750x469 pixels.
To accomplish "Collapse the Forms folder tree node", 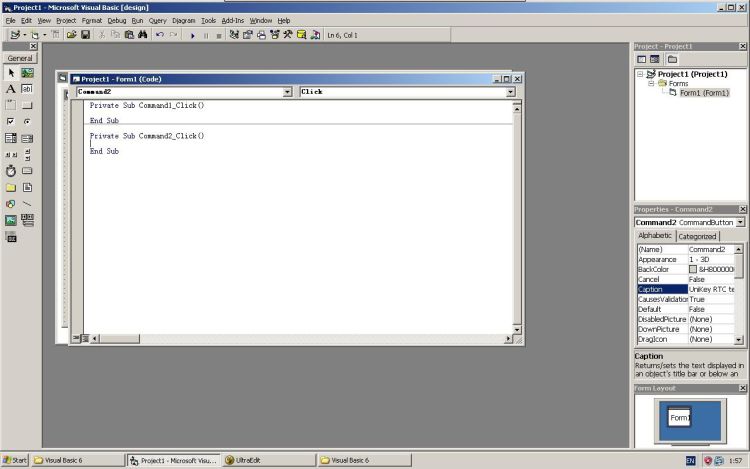I will point(651,83).
